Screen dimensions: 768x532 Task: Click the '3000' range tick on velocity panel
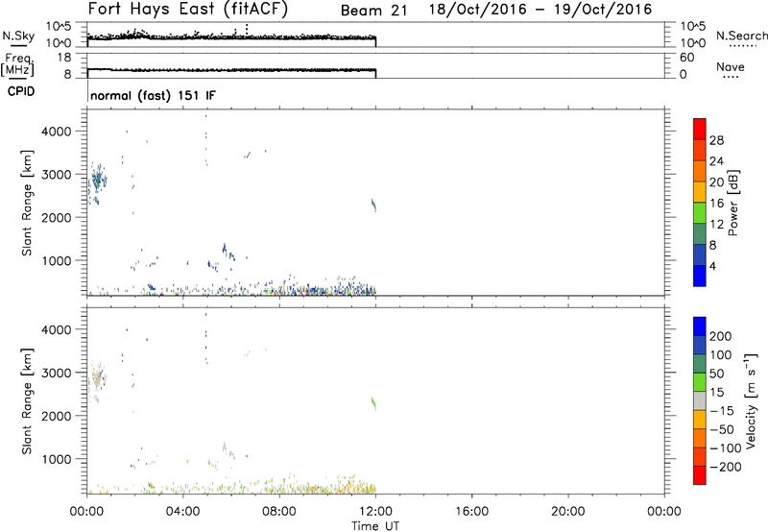click(x=58, y=373)
